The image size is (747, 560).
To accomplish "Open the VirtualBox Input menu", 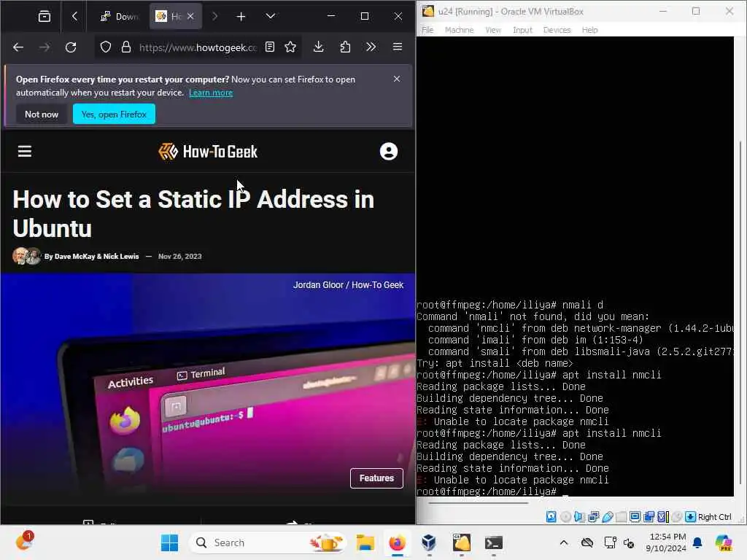I will click(x=522, y=30).
